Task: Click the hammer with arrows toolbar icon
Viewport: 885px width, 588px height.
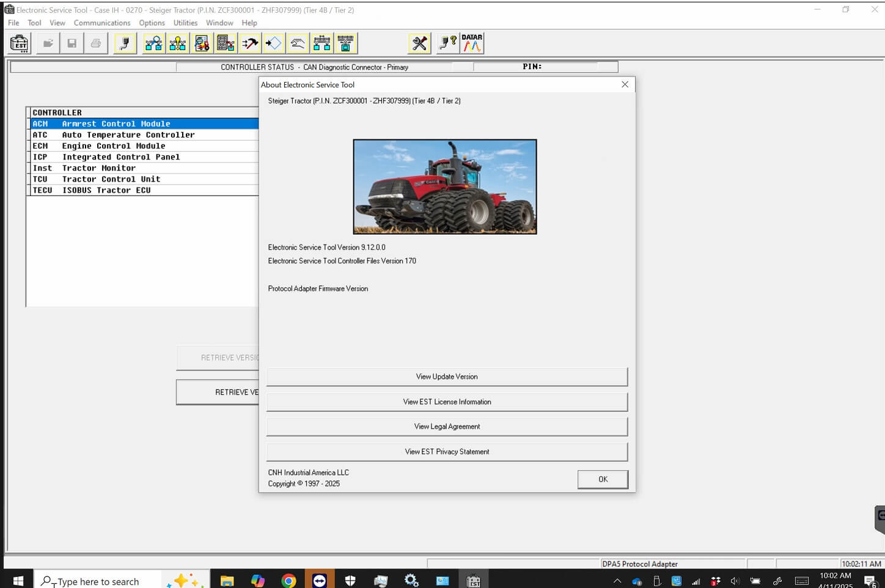Action: (250, 43)
